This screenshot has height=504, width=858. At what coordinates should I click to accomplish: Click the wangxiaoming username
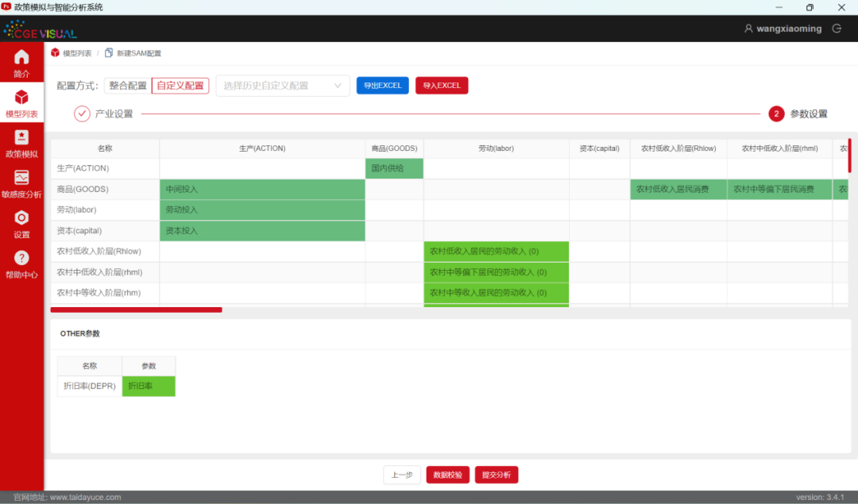click(x=789, y=29)
